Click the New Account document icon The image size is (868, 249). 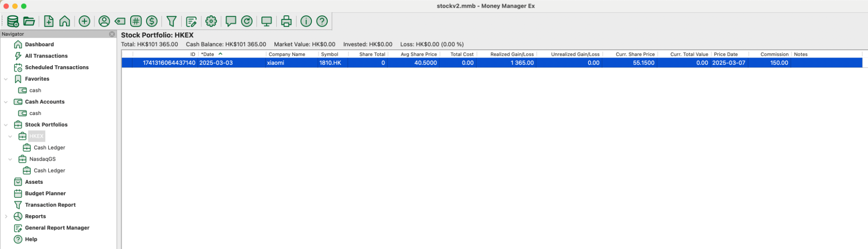[x=49, y=21]
